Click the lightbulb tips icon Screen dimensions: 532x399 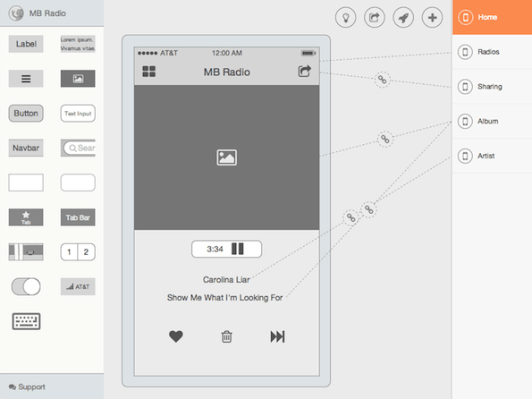click(x=345, y=17)
